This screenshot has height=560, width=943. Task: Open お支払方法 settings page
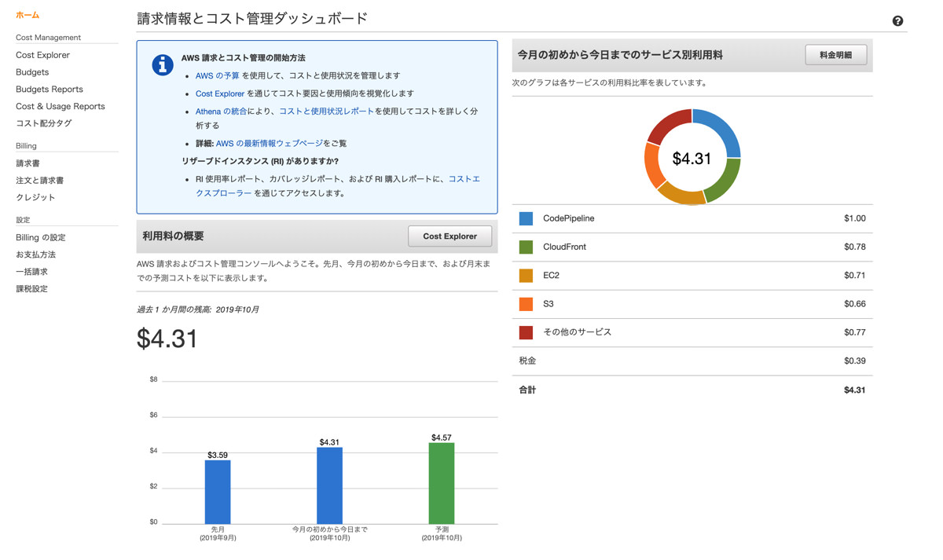35,254
